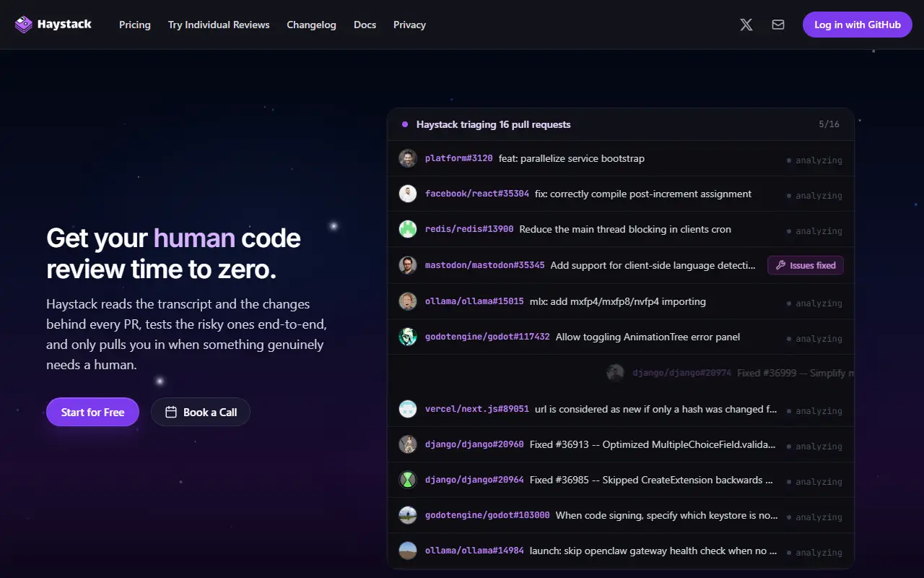This screenshot has height=578, width=924.
Task: Open the mastodon/mastodon#35345 pull request link
Action: click(x=484, y=265)
